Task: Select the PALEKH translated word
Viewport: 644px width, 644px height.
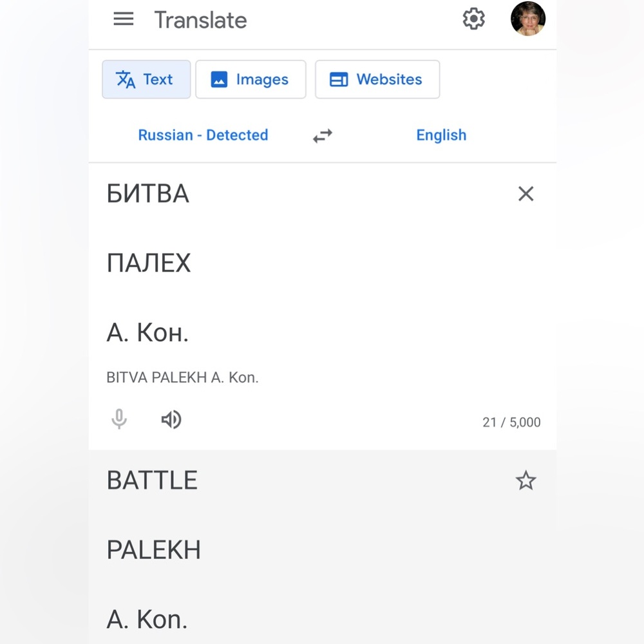Action: coord(154,549)
